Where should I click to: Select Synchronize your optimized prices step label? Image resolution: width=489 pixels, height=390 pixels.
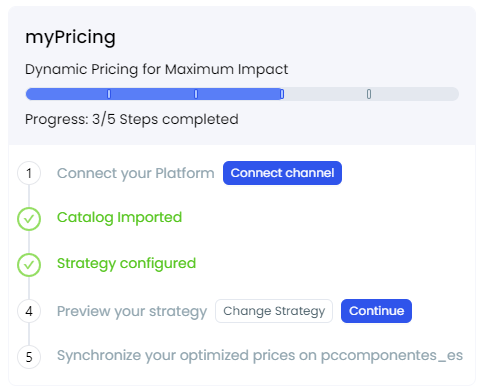tap(260, 356)
